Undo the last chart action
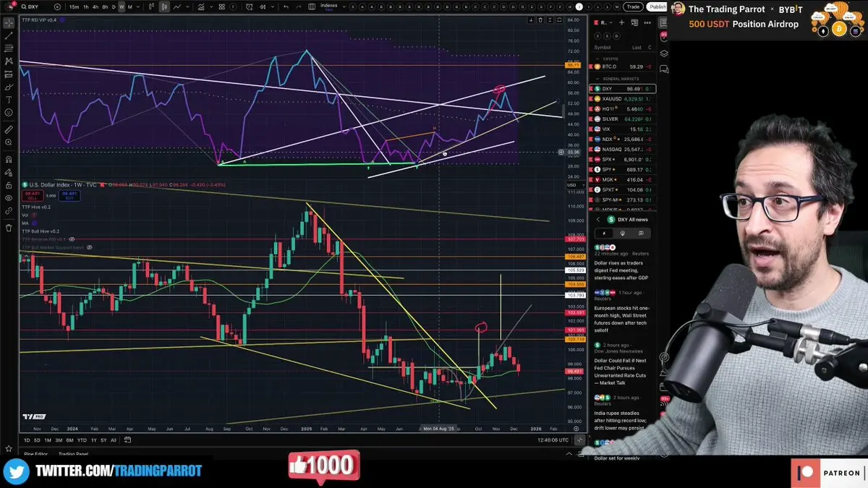Viewport: 868px width, 488px height. pyautogui.click(x=286, y=7)
